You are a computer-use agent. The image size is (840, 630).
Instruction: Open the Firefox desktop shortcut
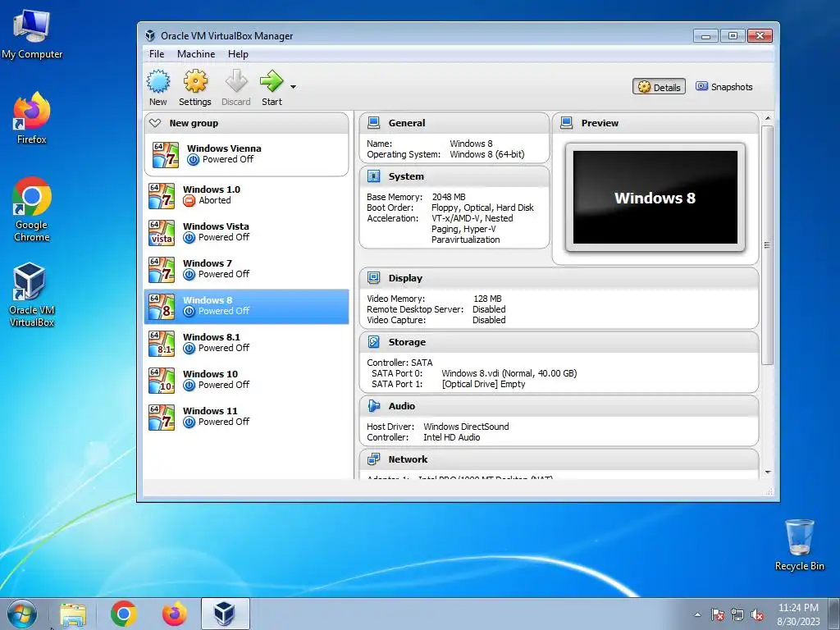32,118
